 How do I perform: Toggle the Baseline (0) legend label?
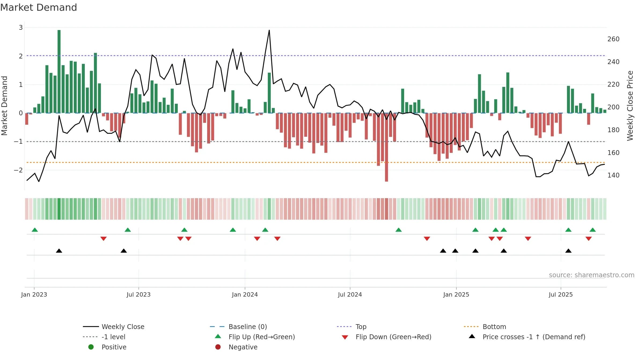pos(248,327)
